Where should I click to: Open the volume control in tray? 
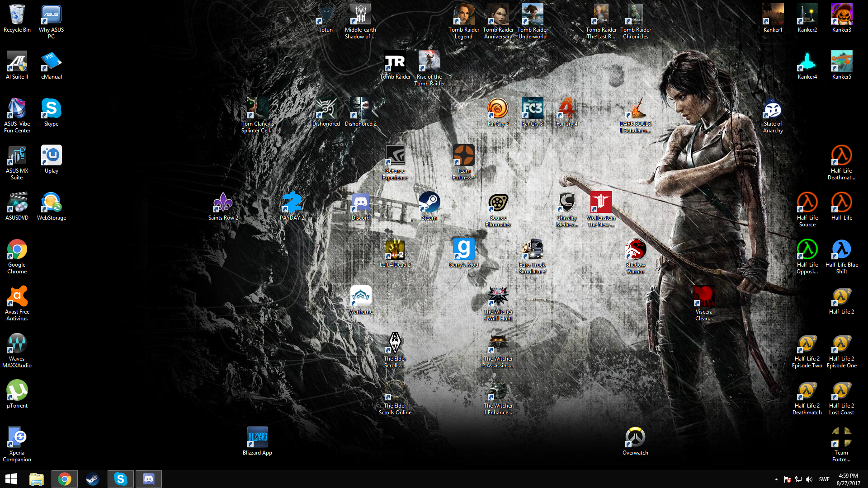tap(809, 479)
